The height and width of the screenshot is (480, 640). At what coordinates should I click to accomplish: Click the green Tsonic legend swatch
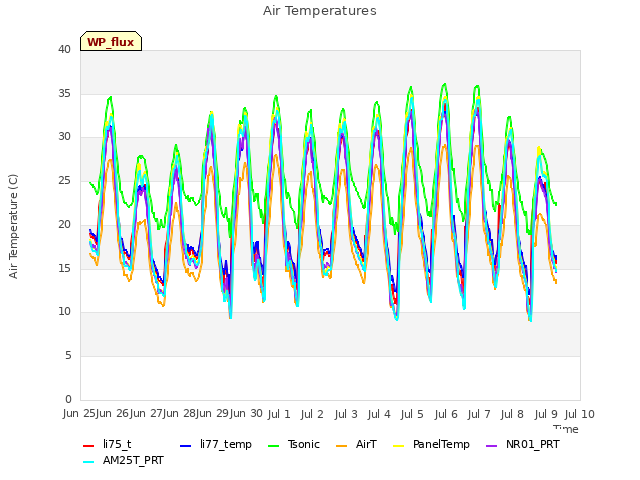pos(273,446)
